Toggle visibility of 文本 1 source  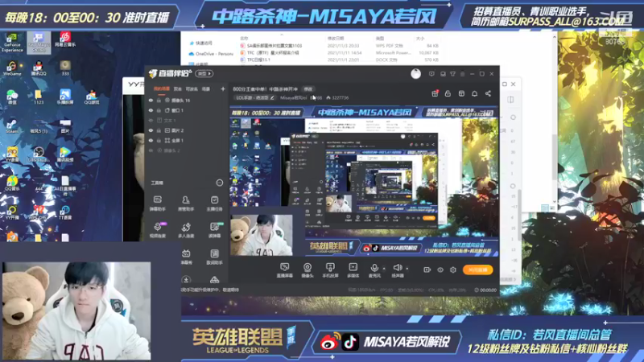151,120
